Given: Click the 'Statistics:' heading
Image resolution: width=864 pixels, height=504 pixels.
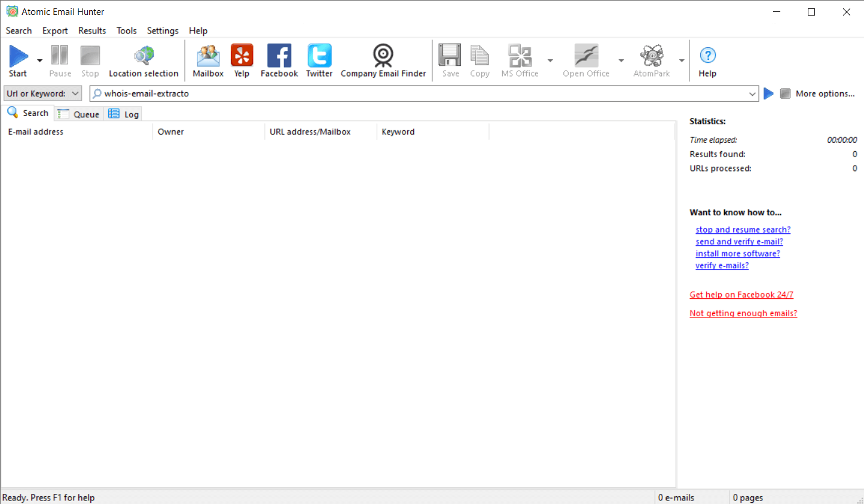Looking at the screenshot, I should [x=707, y=121].
